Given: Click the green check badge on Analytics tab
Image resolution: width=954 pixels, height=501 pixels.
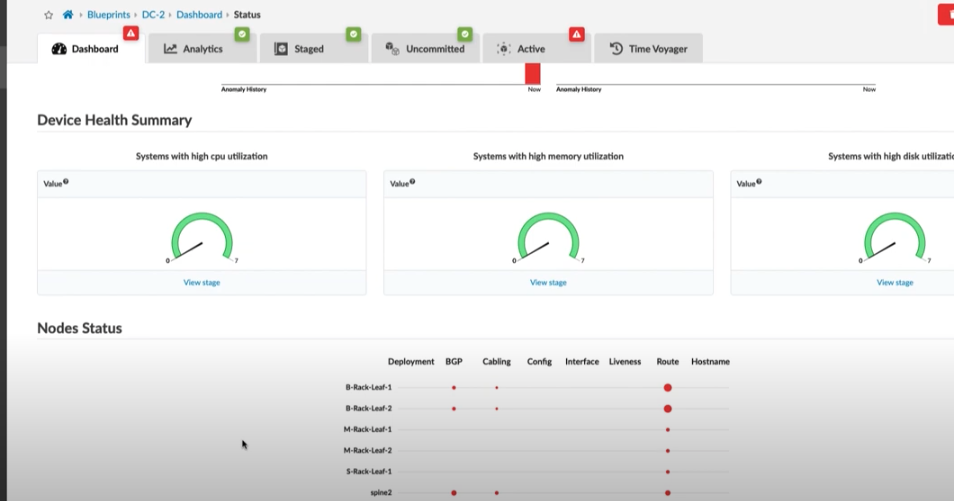Looking at the screenshot, I should click(241, 34).
